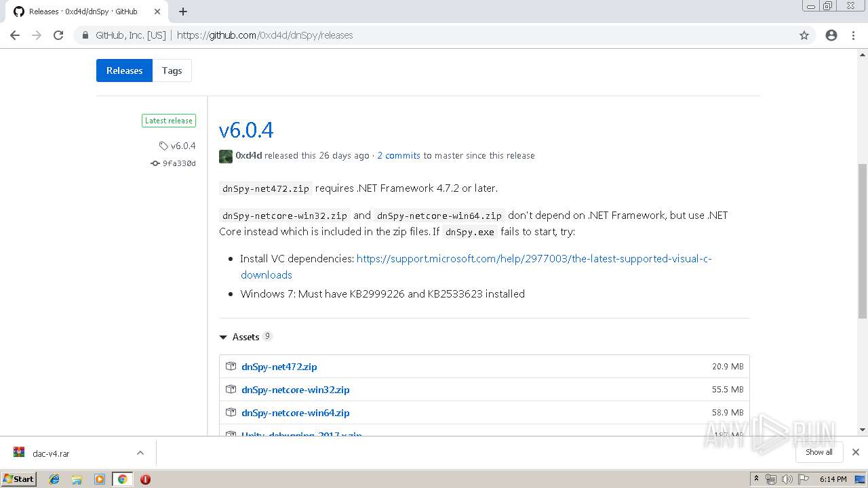868x488 pixels.
Task: Switch to the Releases tab
Action: click(x=124, y=70)
